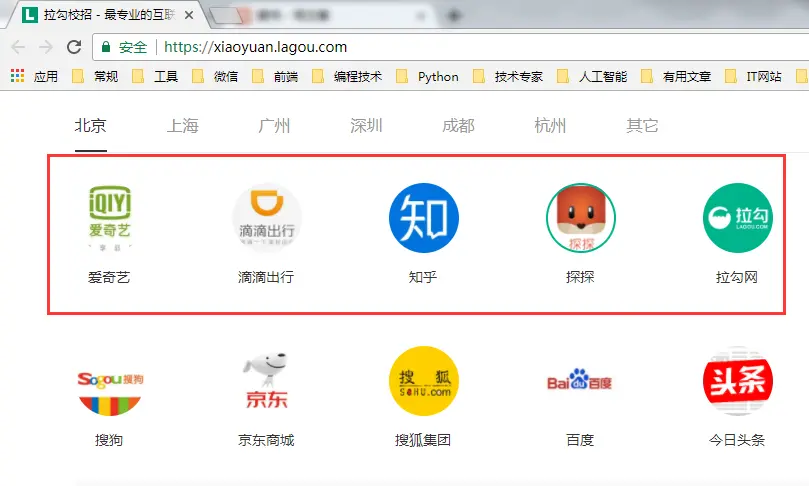This screenshot has width=809, height=486.
Task: Open the 其它 city tab
Action: tap(642, 125)
